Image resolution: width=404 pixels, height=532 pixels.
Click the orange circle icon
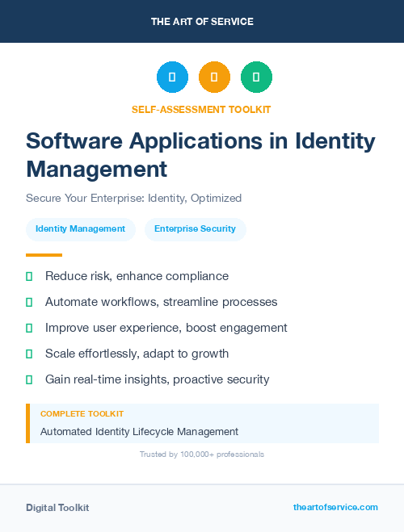tap(214, 77)
